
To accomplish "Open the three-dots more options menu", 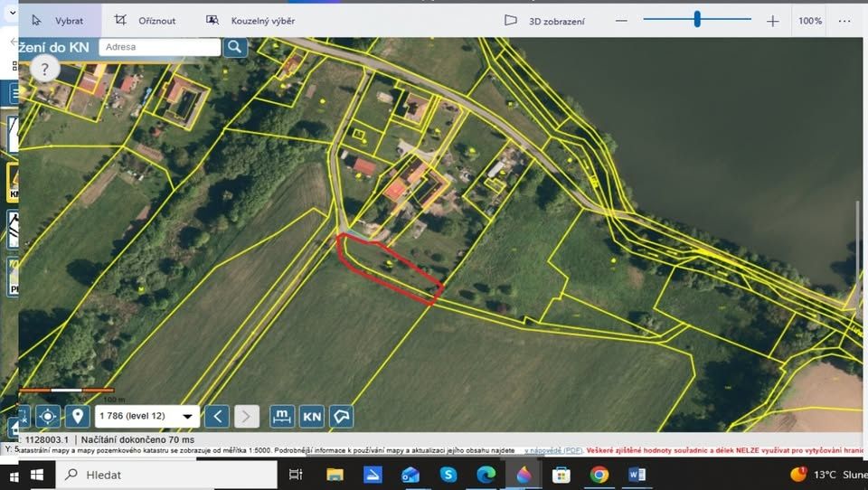I will pos(844,21).
